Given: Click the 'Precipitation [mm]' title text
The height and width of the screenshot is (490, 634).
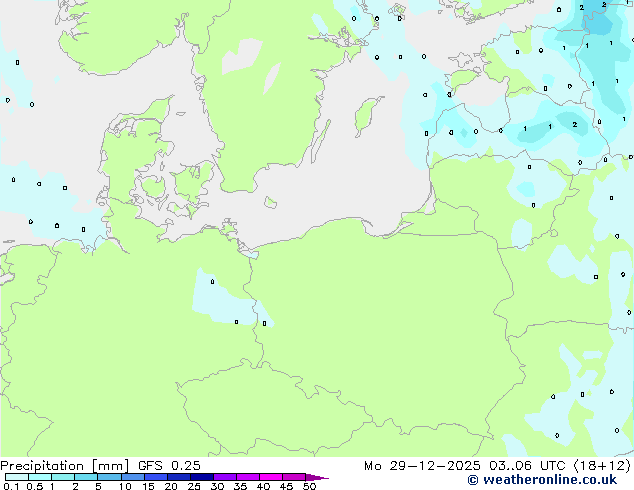Looking at the screenshot, I should point(64,466).
